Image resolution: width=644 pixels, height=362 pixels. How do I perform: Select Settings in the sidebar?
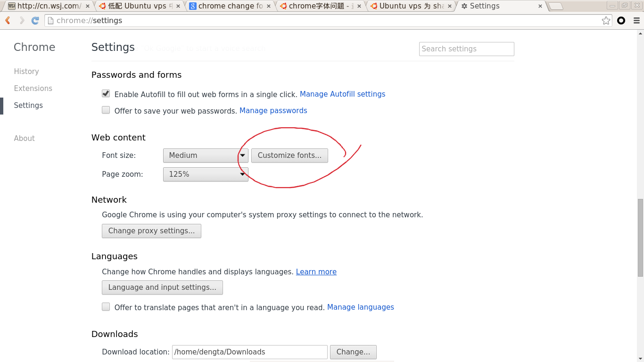28,105
